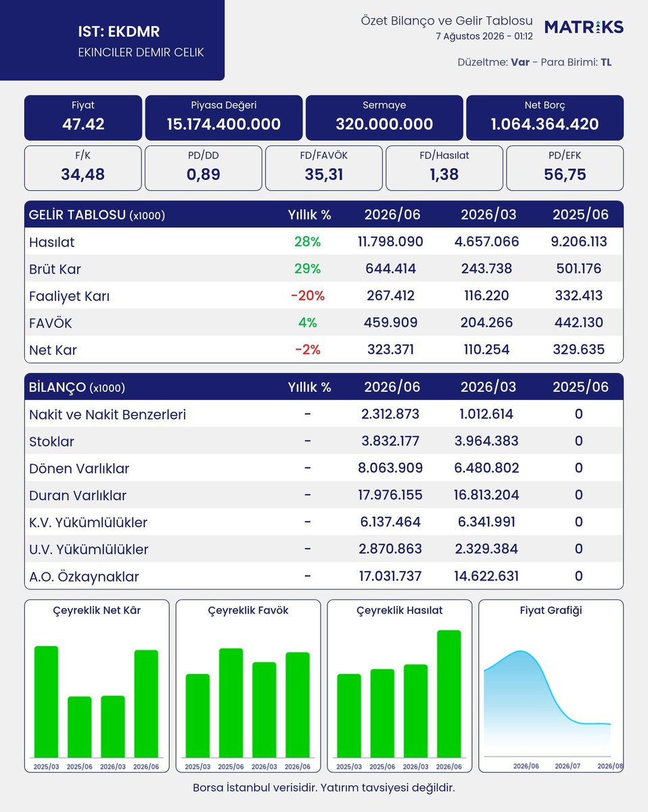Click the FD/Hasılat ratio box
Screen dimensions: 648x812
(x=444, y=168)
